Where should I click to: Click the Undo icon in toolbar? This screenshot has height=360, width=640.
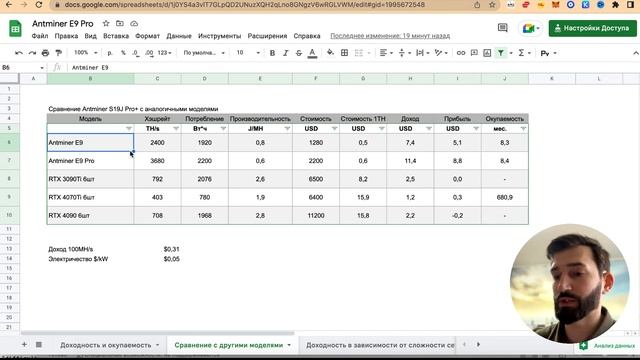pyautogui.click(x=18, y=53)
